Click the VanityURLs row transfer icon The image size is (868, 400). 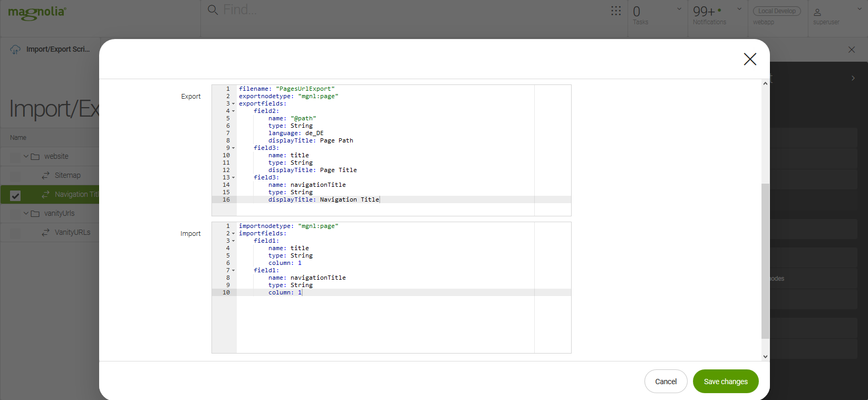pyautogui.click(x=46, y=232)
